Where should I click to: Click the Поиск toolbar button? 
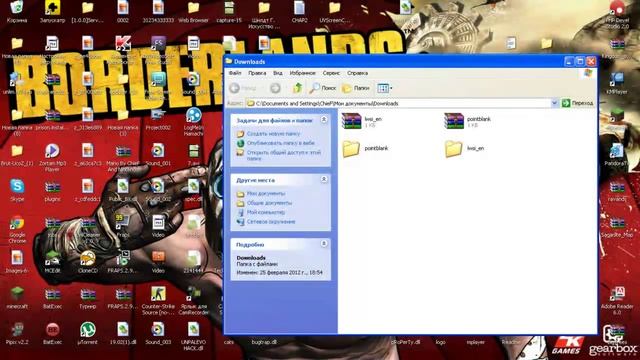[x=323, y=88]
